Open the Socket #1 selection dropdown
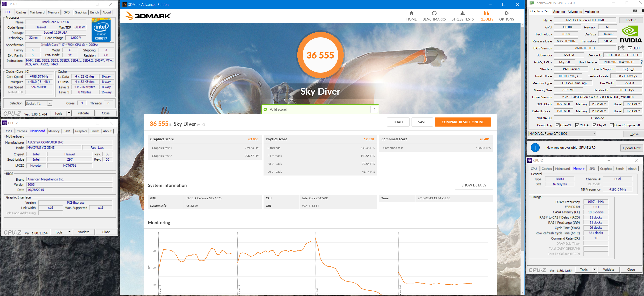644x296 pixels. click(x=39, y=103)
